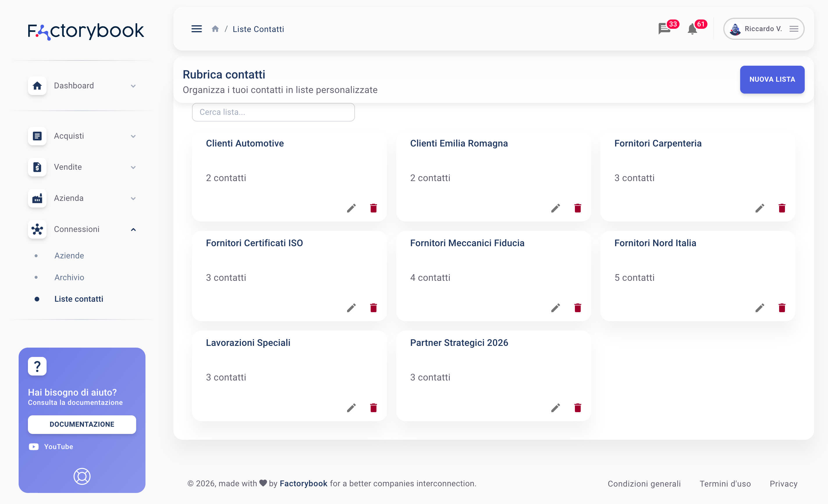The height and width of the screenshot is (504, 828).
Task: Click the home breadcrumb icon
Action: [215, 29]
